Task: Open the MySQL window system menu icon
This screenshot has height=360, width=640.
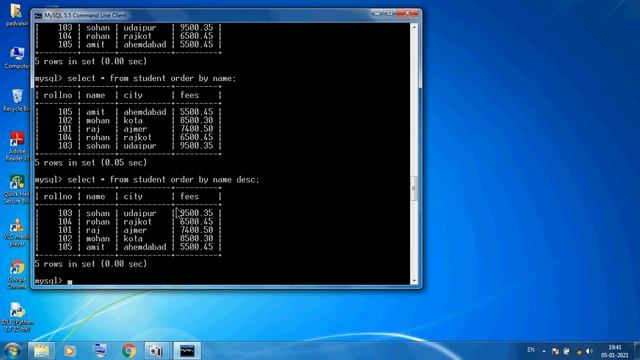Action: 38,16
